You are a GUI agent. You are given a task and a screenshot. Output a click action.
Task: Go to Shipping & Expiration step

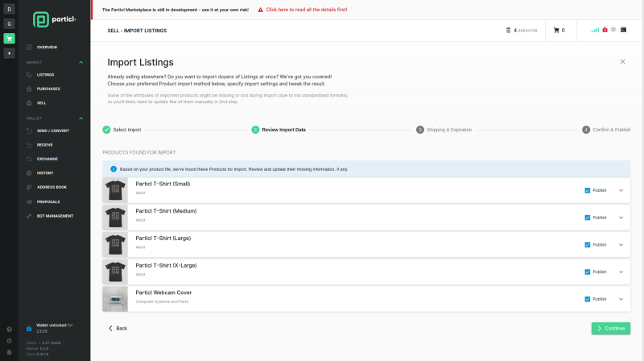click(x=444, y=130)
